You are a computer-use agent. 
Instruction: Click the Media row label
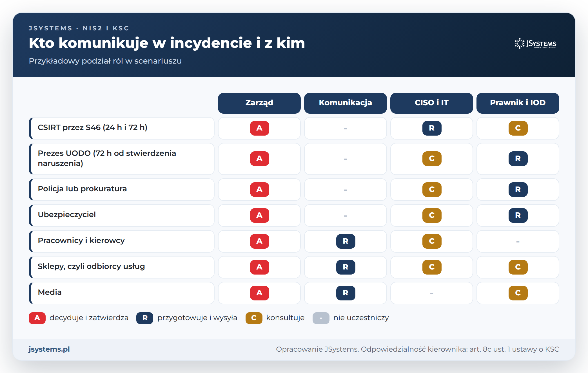point(122,293)
